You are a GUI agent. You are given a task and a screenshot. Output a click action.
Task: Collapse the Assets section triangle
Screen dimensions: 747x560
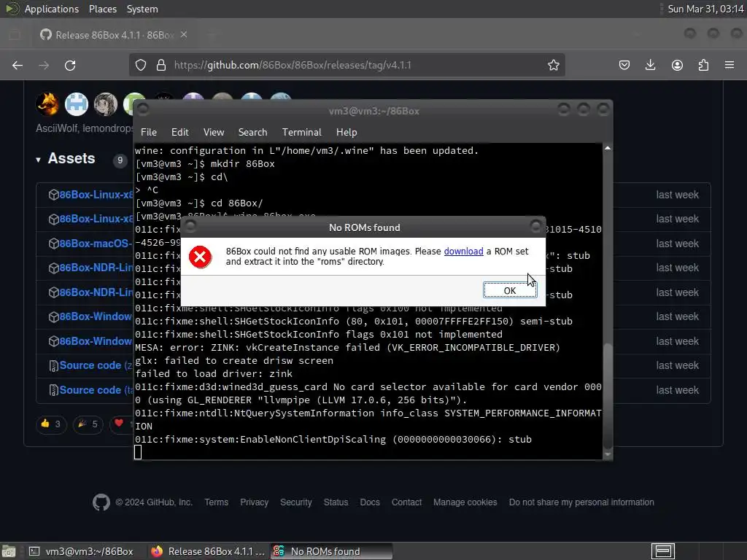[38, 160]
